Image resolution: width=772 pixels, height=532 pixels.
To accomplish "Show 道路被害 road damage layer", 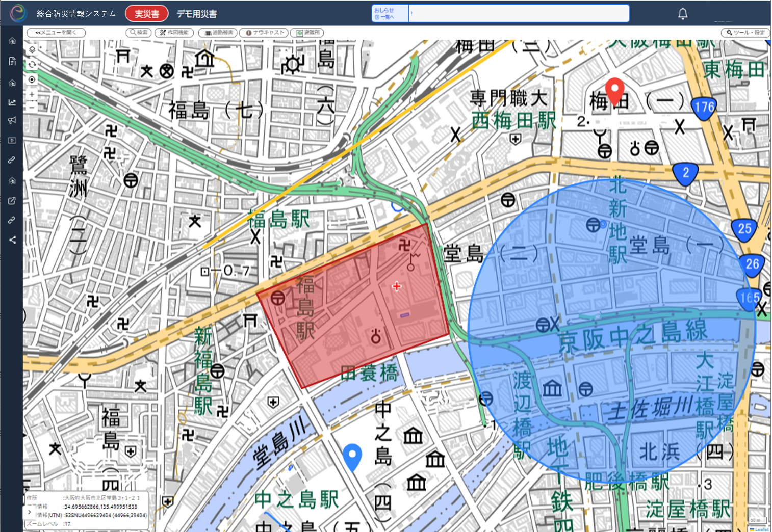I will tap(218, 33).
